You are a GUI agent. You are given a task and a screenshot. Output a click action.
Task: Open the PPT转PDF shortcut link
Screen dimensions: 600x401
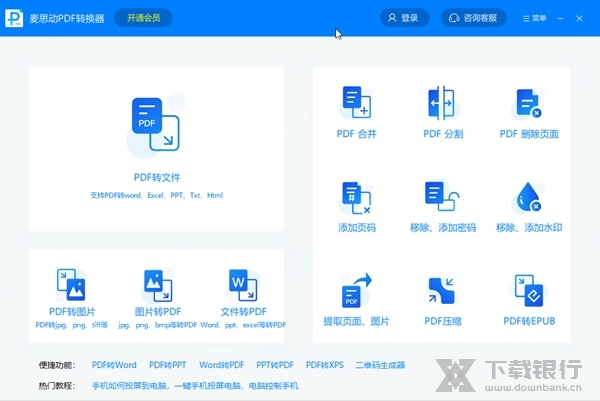pos(275,365)
